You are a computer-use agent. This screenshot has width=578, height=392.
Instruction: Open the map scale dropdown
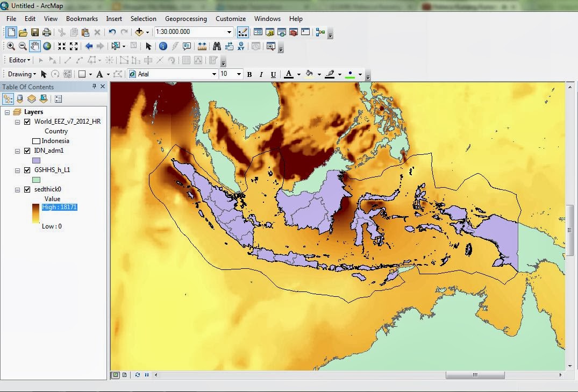230,32
